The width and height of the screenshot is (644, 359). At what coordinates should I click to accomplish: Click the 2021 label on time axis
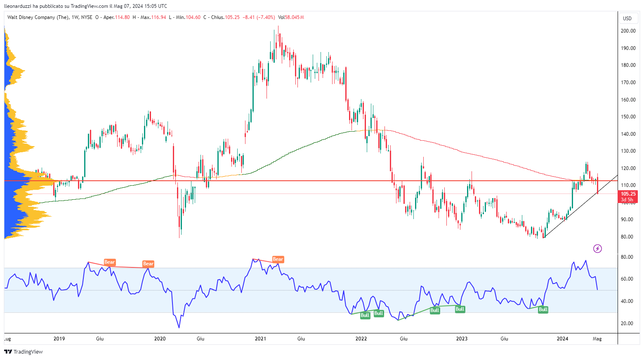pos(260,339)
